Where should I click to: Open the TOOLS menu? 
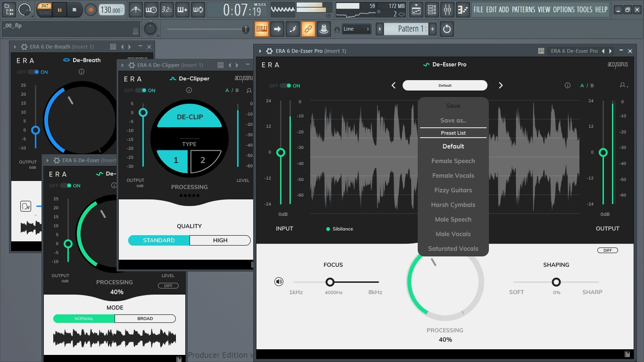(585, 9)
